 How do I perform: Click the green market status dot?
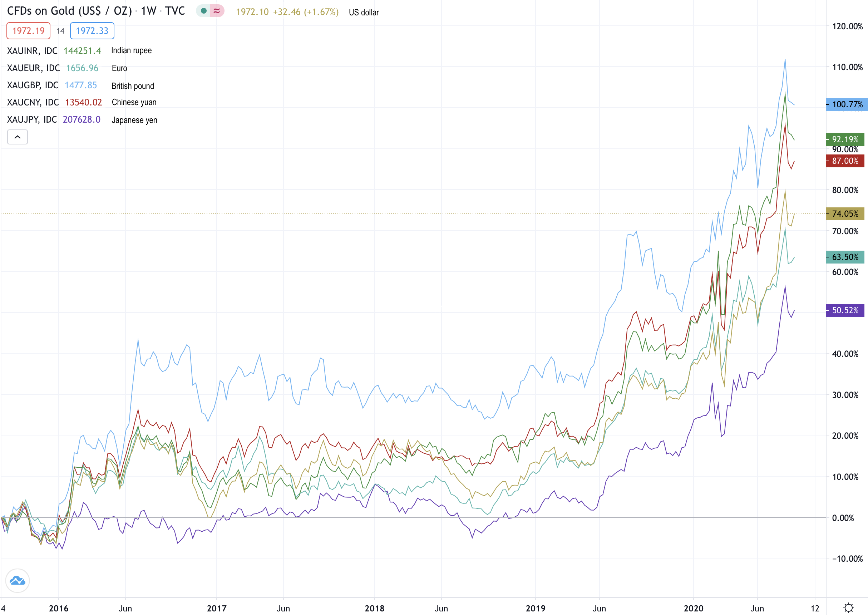coord(204,11)
